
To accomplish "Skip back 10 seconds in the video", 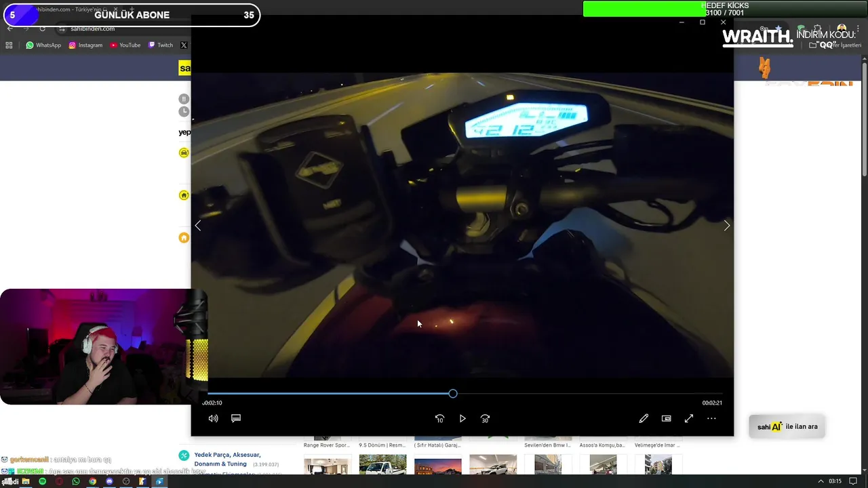I will (x=439, y=419).
